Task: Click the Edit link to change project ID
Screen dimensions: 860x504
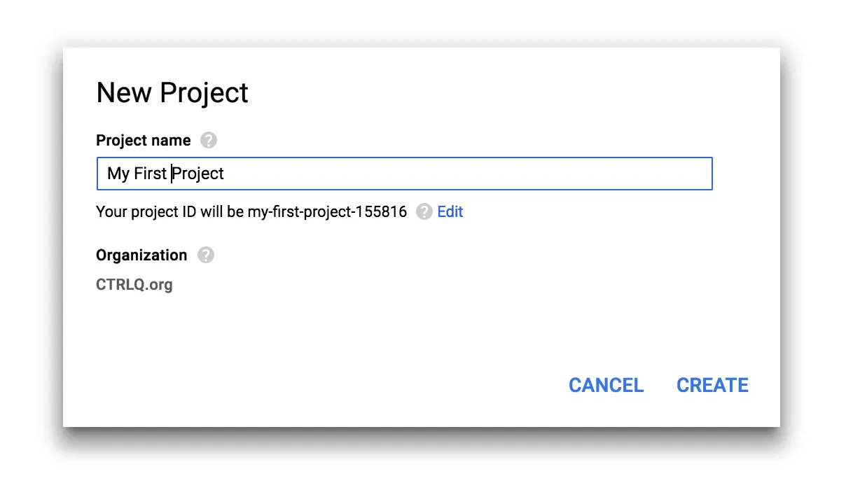Action: (x=450, y=211)
